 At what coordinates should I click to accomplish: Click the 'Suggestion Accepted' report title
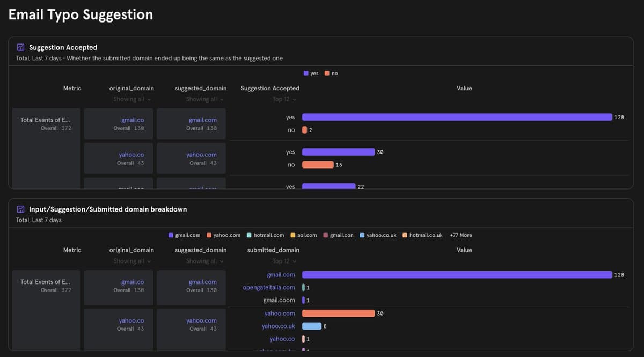[x=63, y=47]
